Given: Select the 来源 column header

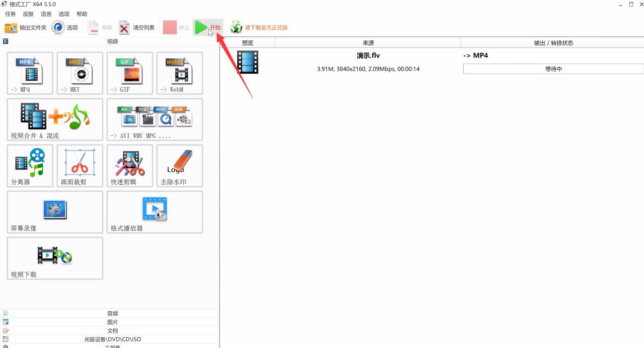Looking at the screenshot, I should [x=368, y=43].
